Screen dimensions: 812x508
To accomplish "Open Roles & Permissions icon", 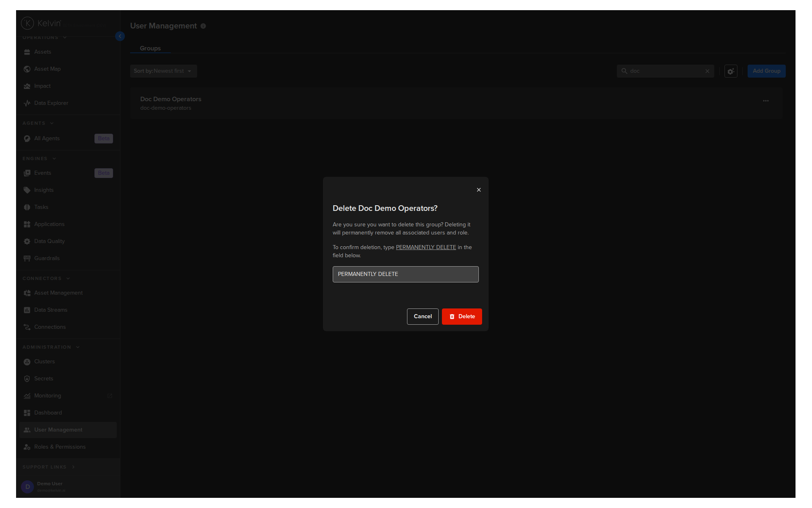I will coord(27,447).
